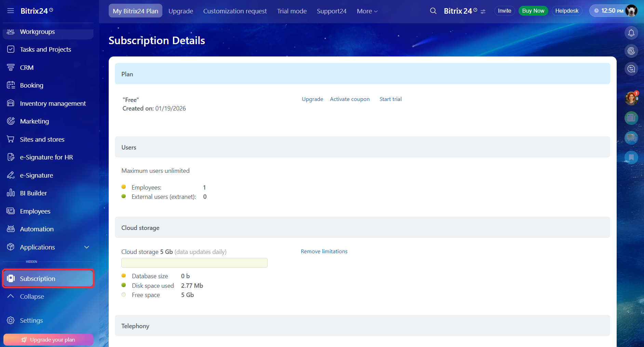This screenshot has height=347, width=644.
Task: Click the Upgrade your plan button
Action: coord(48,339)
